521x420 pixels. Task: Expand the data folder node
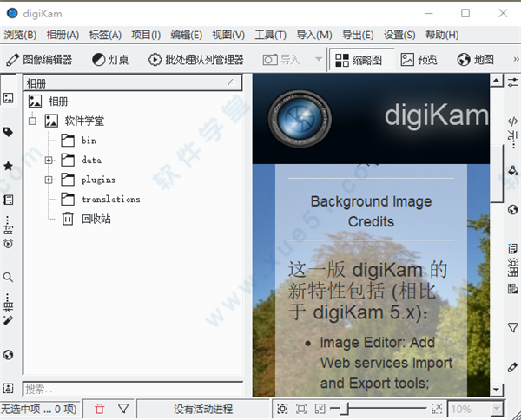pos(49,161)
